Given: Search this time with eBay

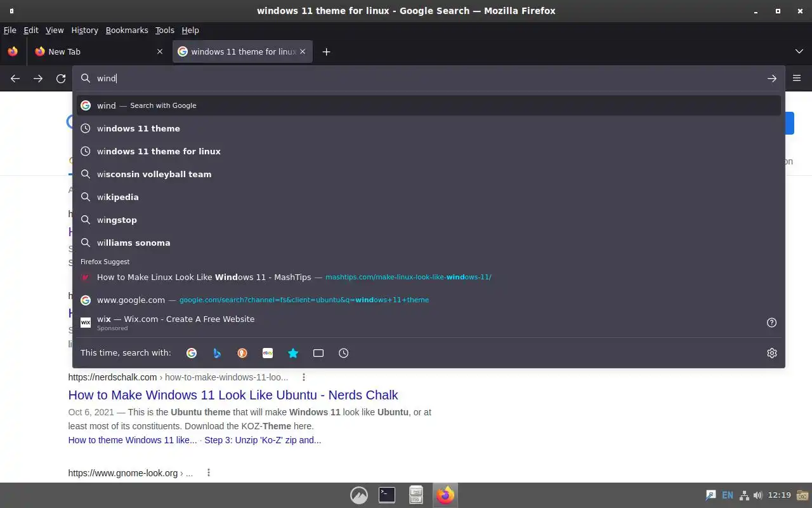Looking at the screenshot, I should click(x=268, y=353).
